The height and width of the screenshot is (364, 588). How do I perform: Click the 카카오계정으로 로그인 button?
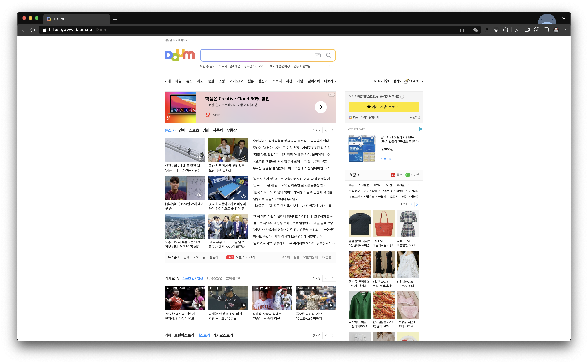[x=384, y=107]
